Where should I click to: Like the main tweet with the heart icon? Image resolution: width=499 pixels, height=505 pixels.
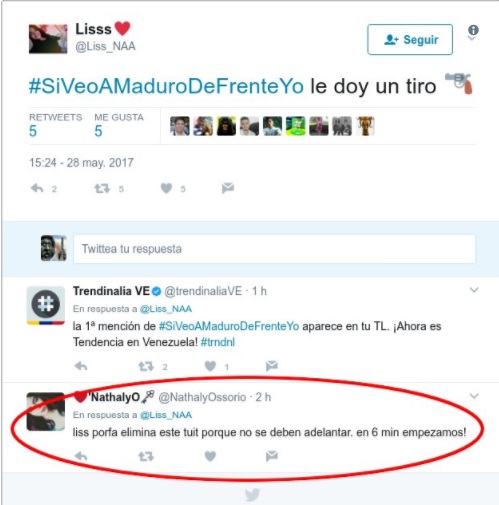pyautogui.click(x=166, y=188)
